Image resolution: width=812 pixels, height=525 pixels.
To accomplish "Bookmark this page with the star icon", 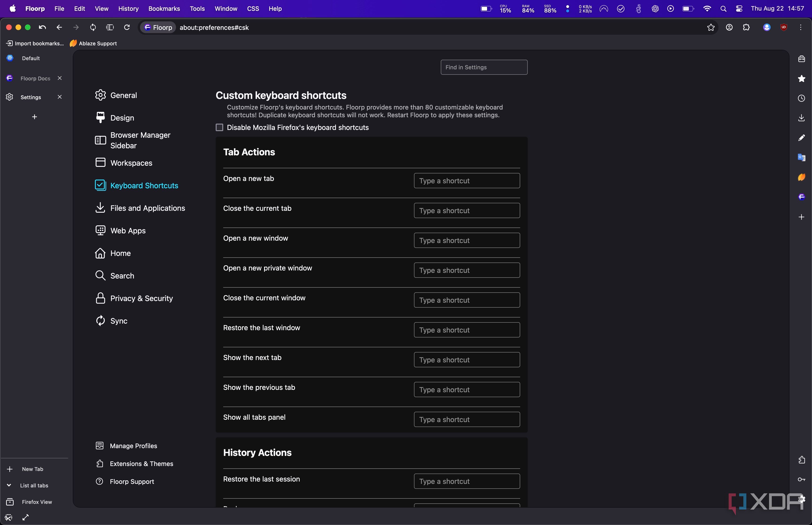I will [x=711, y=27].
